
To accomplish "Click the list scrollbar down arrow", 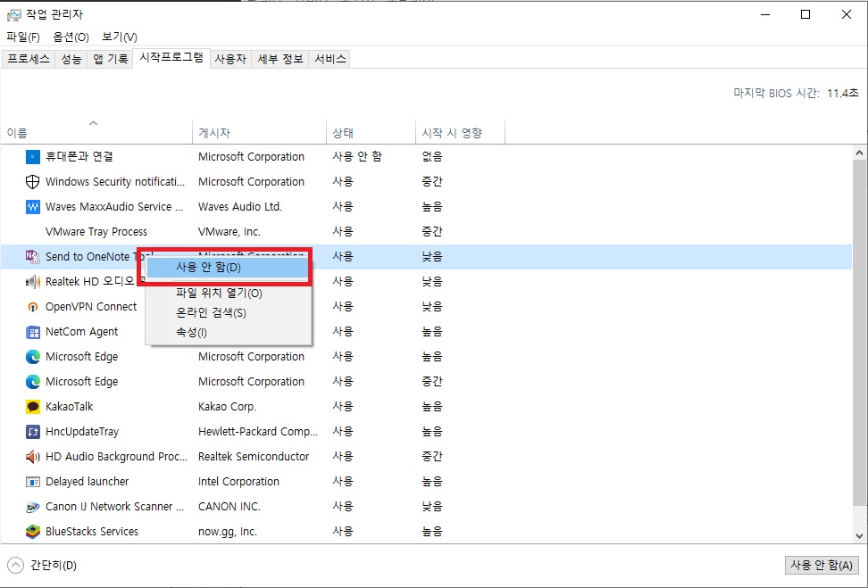I will click(859, 535).
